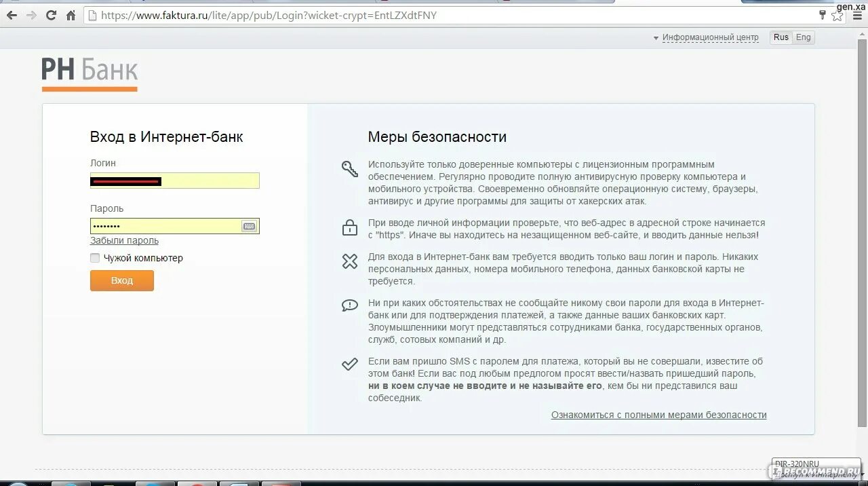Viewport: 868px width, 486px height.
Task: Click the checkmark icon beside SMS tip
Action: click(x=350, y=364)
